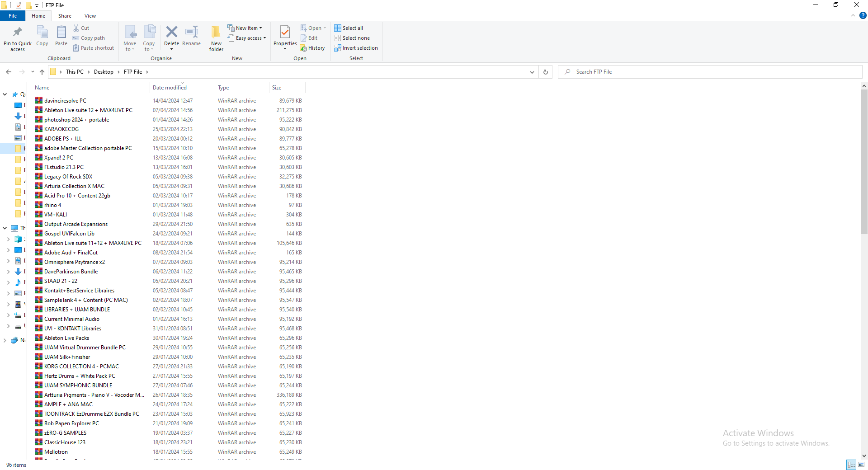Click the Paste ribbon icon
This screenshot has width=868, height=470.
click(x=61, y=32)
